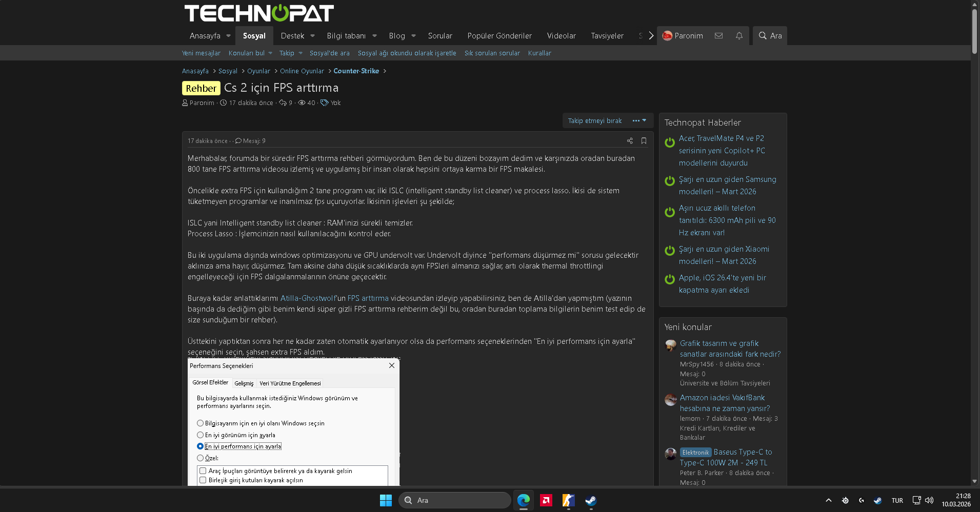Go to the Oyunlar breadcrumb

tap(258, 71)
